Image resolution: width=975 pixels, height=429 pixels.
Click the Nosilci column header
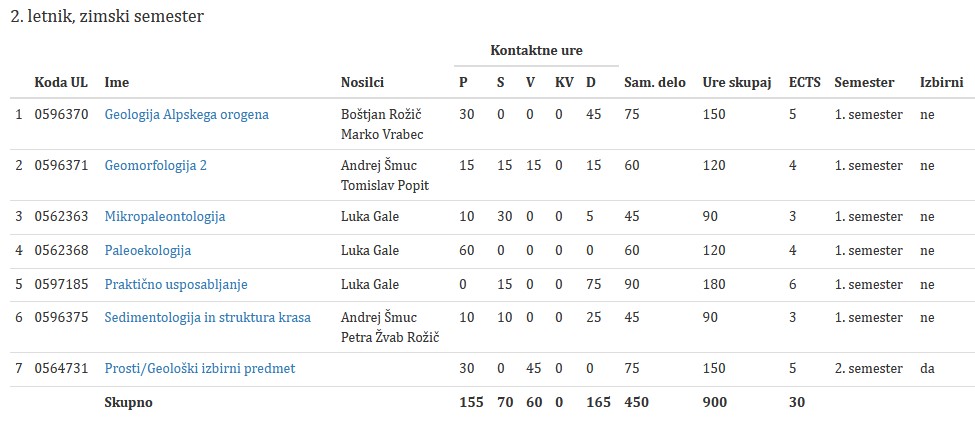[362, 82]
